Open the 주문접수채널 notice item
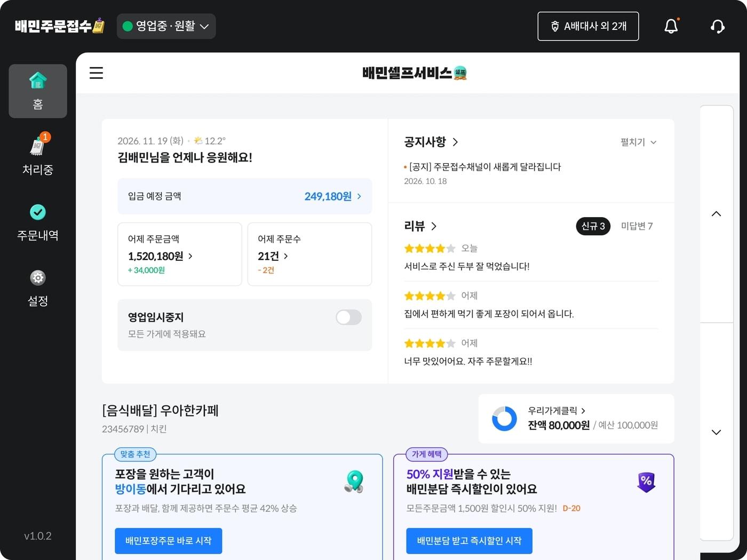747x560 pixels. click(x=483, y=167)
